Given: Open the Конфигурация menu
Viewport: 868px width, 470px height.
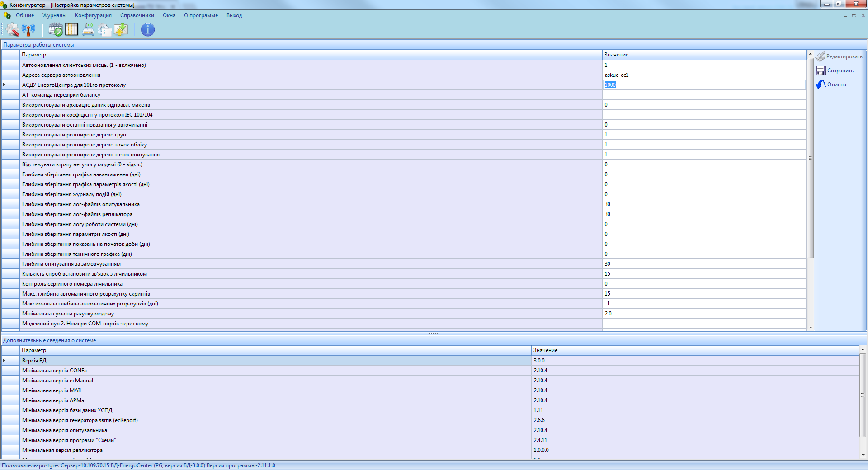Looking at the screenshot, I should (93, 15).
